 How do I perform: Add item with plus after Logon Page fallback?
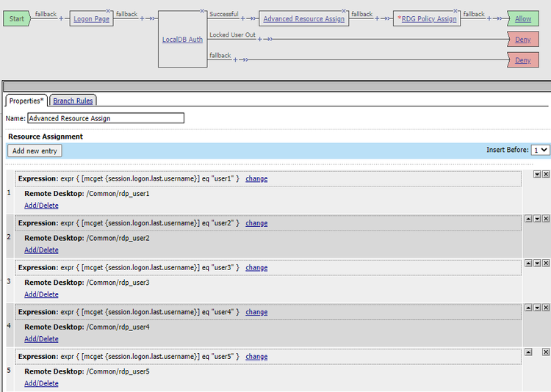pos(142,18)
